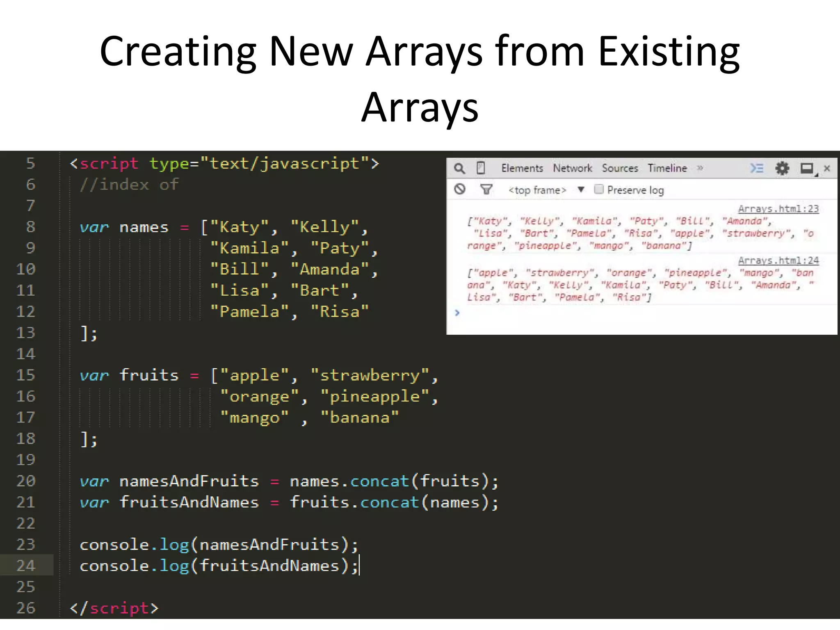Open the DevTools inspect element magnifier
This screenshot has width=840, height=630.
[459, 169]
